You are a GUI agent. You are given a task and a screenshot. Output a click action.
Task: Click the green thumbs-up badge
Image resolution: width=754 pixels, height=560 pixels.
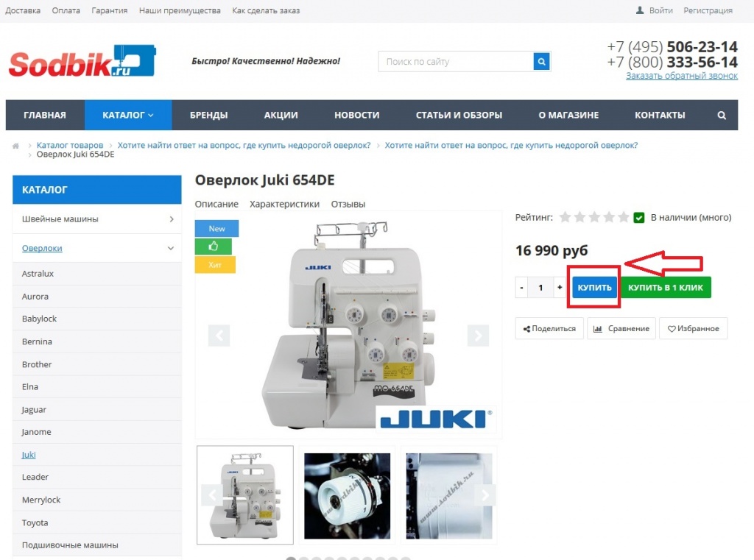213,247
